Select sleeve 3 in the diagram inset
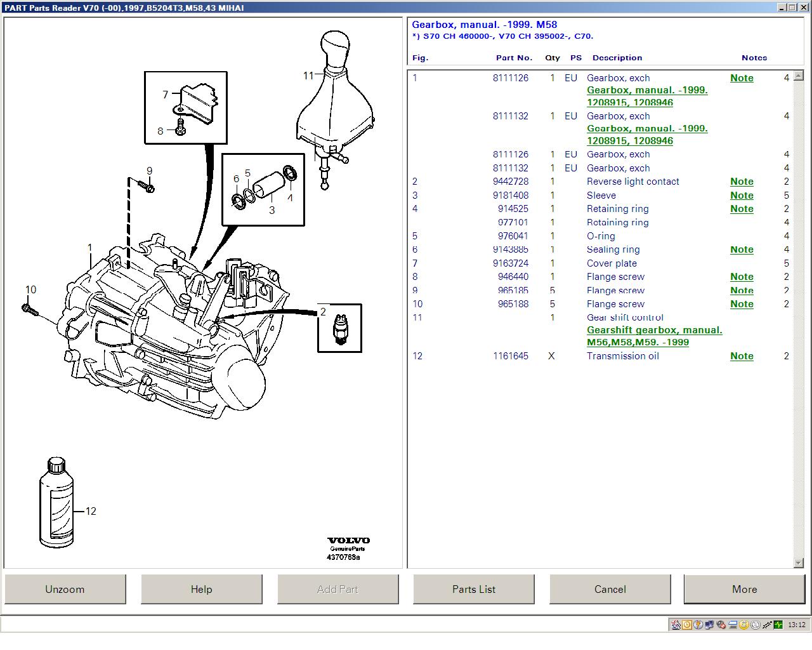The width and height of the screenshot is (812, 650). pos(270,185)
